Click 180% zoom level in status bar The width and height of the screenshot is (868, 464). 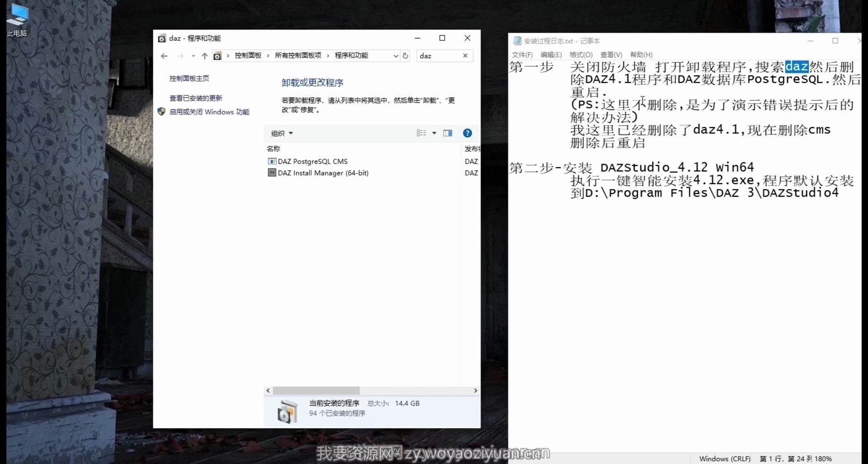(823, 459)
